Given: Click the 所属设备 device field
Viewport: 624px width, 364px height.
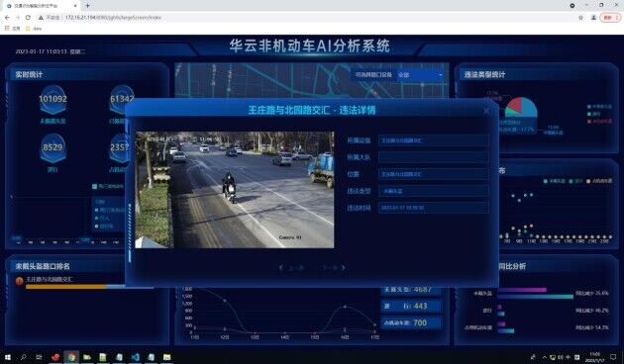Looking at the screenshot, I should tap(434, 140).
